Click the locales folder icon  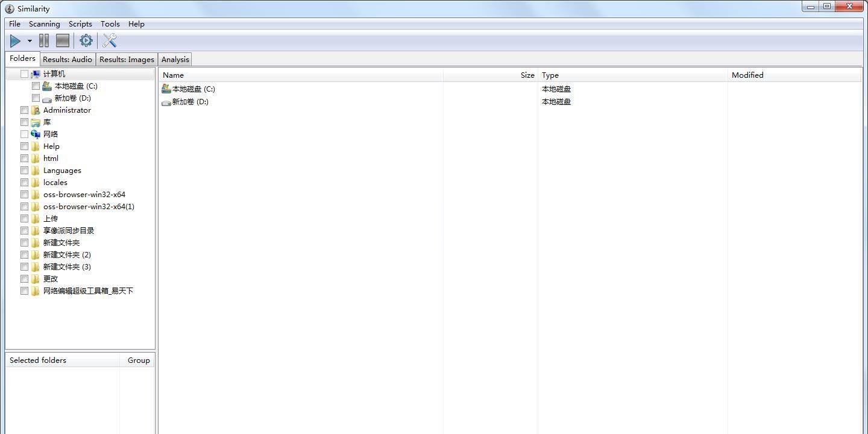36,183
